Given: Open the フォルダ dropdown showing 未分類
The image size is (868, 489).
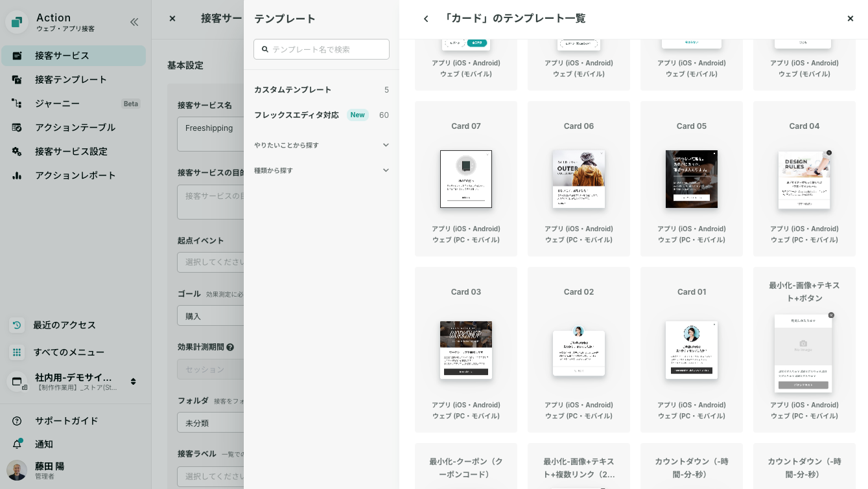Looking at the screenshot, I should coord(211,423).
